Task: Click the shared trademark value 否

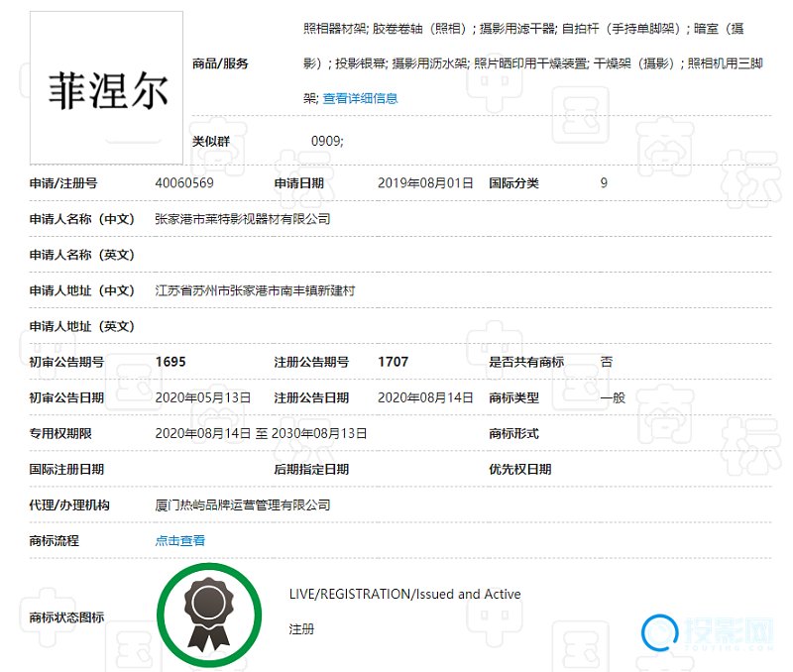Action: point(607,362)
